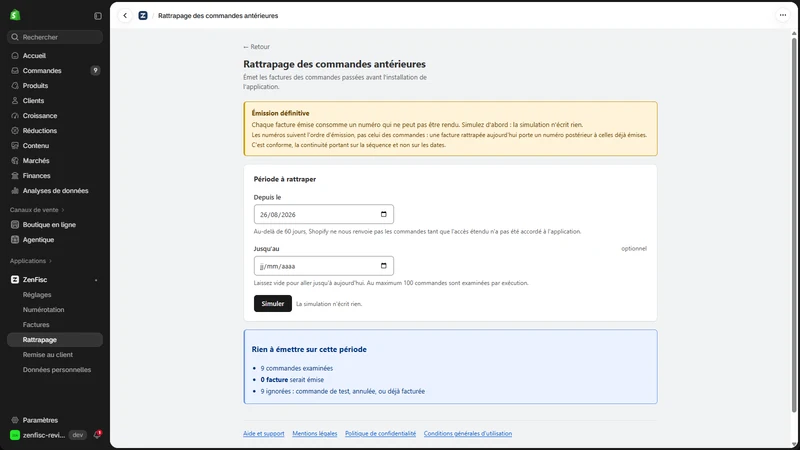Click the Accueil home icon
The width and height of the screenshot is (800, 450).
15,56
